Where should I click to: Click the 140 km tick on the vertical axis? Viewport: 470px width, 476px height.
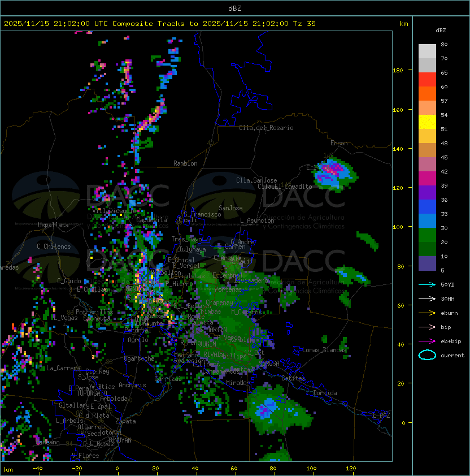(398, 149)
